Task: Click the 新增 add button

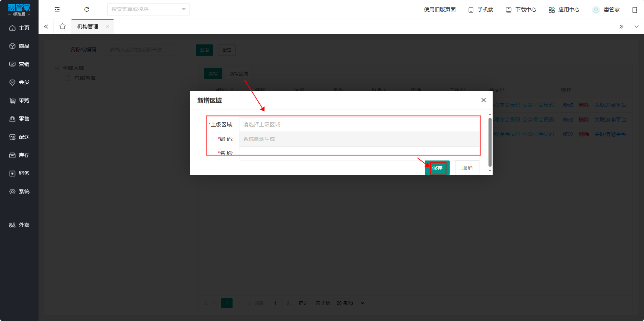Action: tap(213, 74)
